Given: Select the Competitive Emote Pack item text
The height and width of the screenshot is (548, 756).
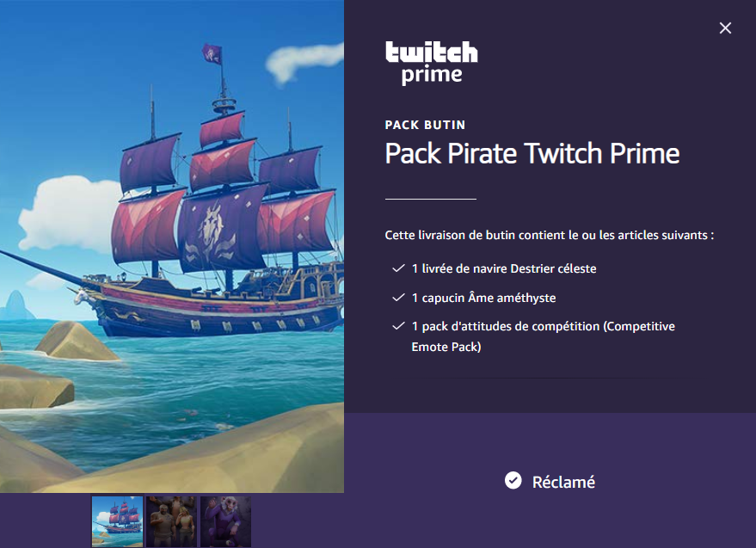Looking at the screenshot, I should [x=543, y=336].
